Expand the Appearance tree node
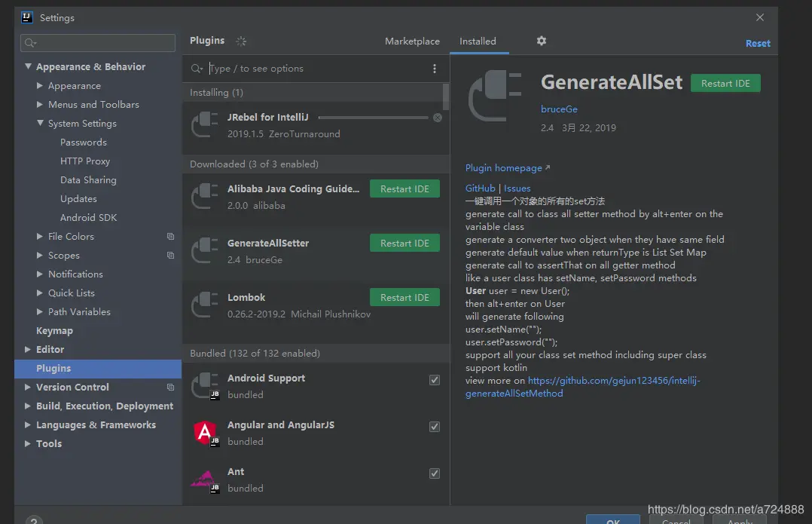Image resolution: width=812 pixels, height=524 pixels. pos(40,85)
